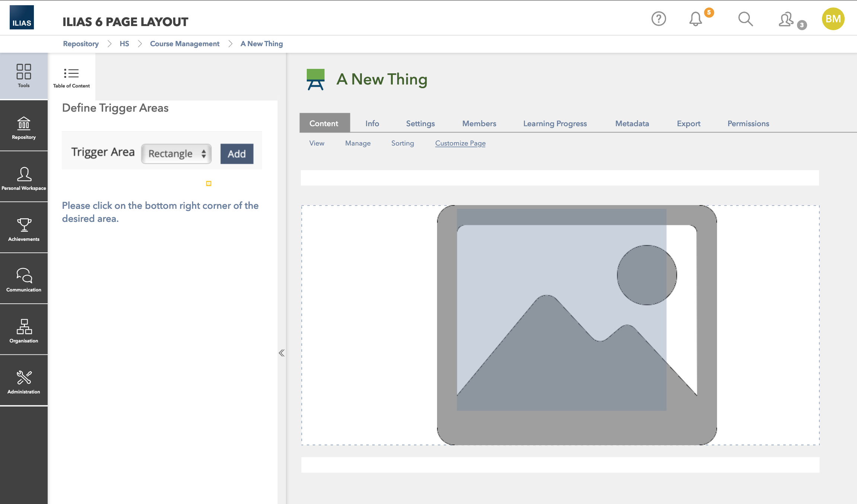
Task: Click the Add trigger area button
Action: (237, 154)
